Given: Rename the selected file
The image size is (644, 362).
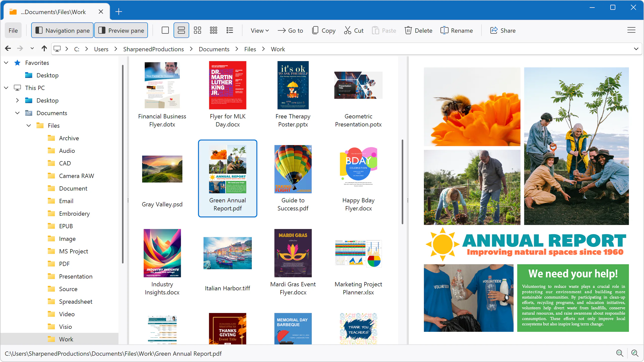Looking at the screenshot, I should tap(457, 30).
